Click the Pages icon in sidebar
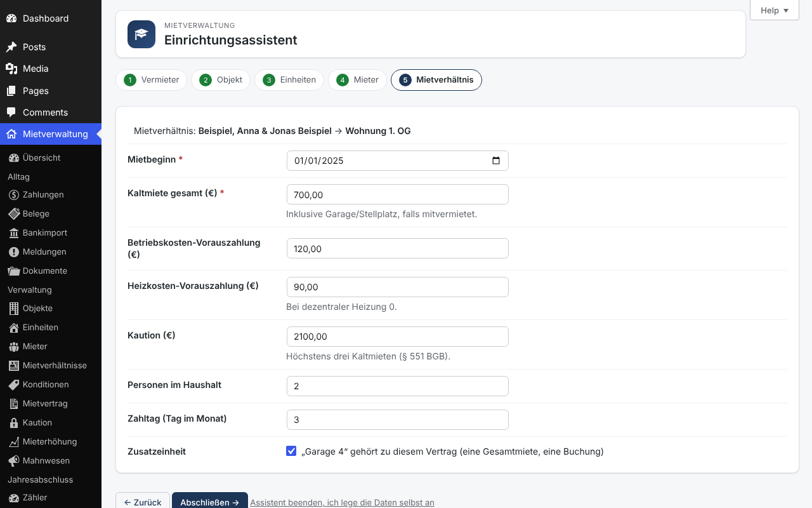Screen dimensions: 812x508 pos(11,91)
